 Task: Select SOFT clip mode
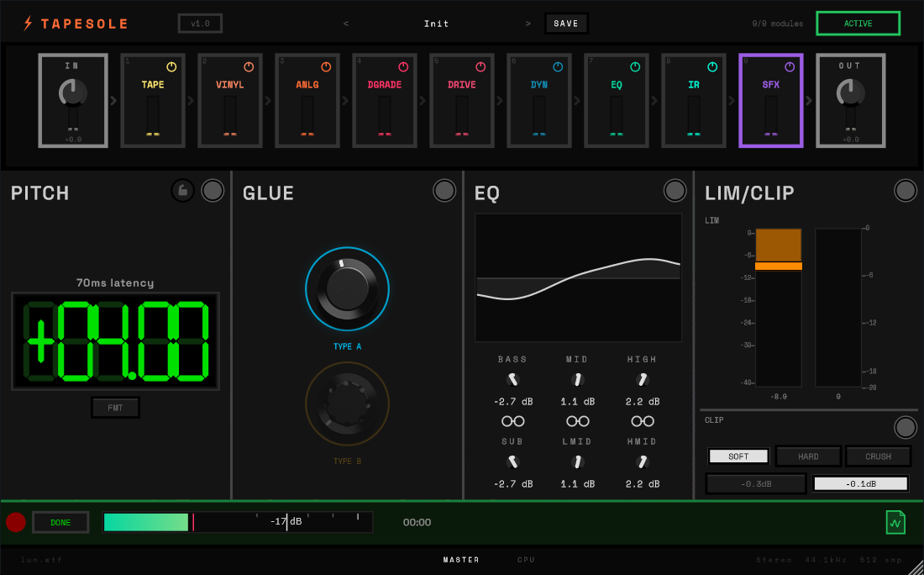738,456
